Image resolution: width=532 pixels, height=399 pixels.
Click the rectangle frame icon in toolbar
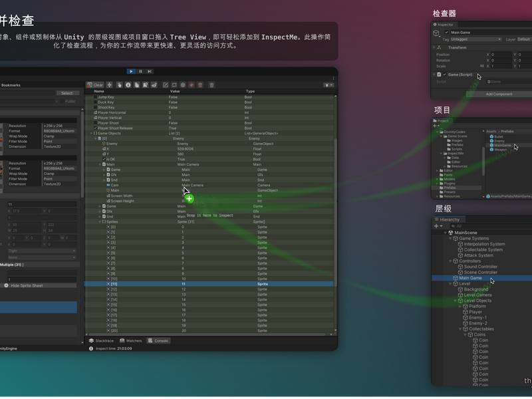pos(174,85)
